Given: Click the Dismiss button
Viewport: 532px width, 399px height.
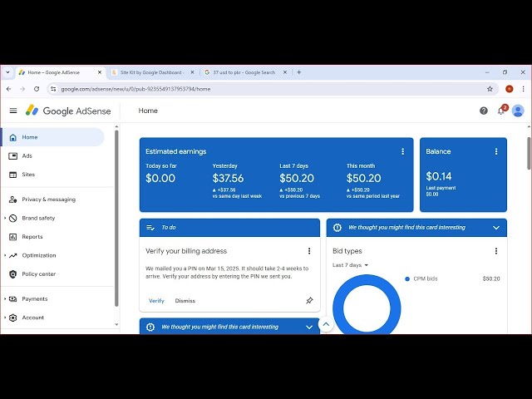Looking at the screenshot, I should [x=185, y=301].
